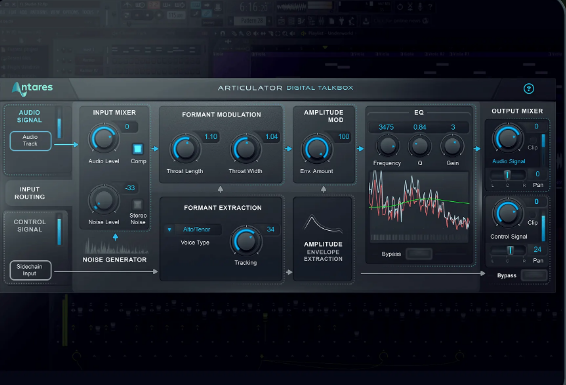The width and height of the screenshot is (566, 385).
Task: Click the Throat Length value 1.10
Action: click(x=210, y=137)
